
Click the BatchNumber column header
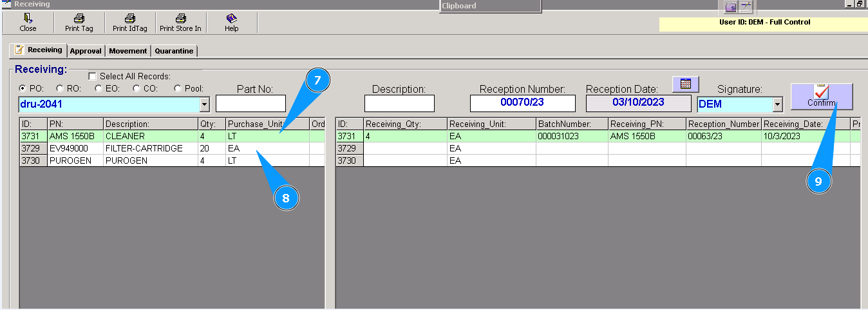click(x=572, y=124)
